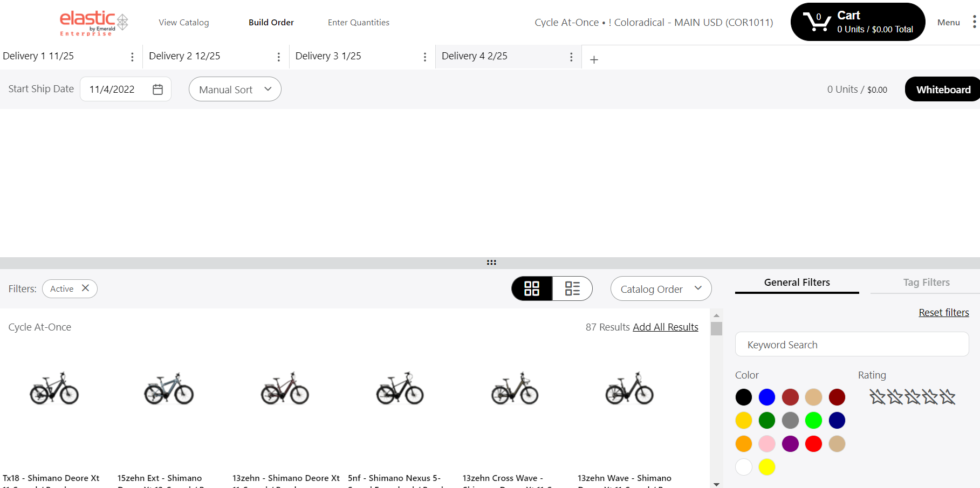This screenshot has height=488, width=980.
Task: Click the Elastic Enterprise logo
Action: (93, 23)
